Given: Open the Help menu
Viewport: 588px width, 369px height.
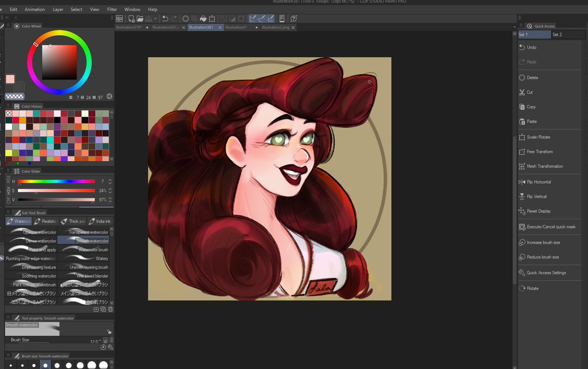Looking at the screenshot, I should 153,9.
